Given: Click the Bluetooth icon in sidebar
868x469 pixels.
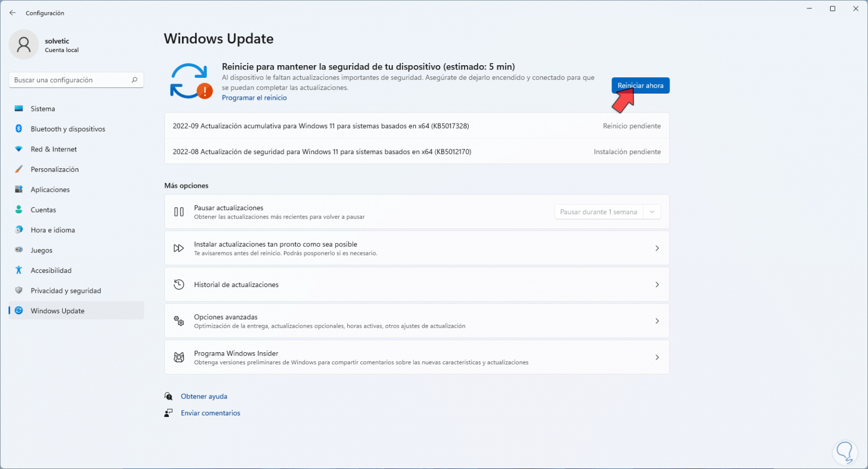Looking at the screenshot, I should tap(19, 129).
